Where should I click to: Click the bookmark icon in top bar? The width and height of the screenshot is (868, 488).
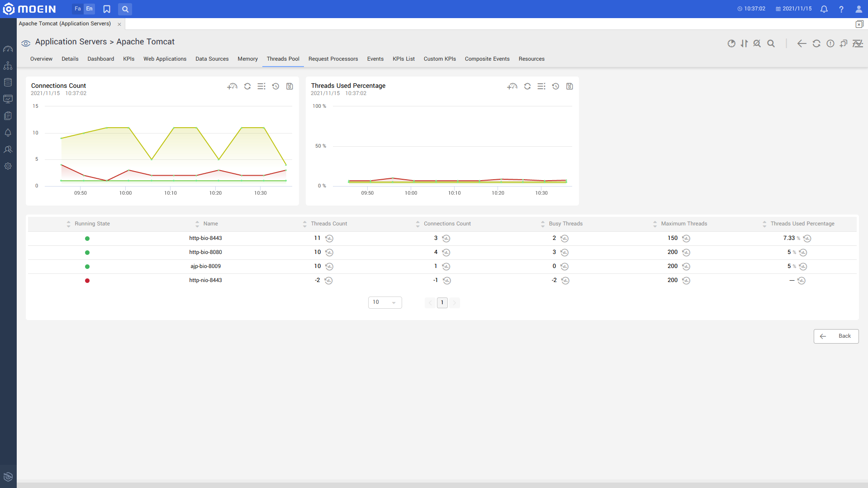click(x=107, y=9)
